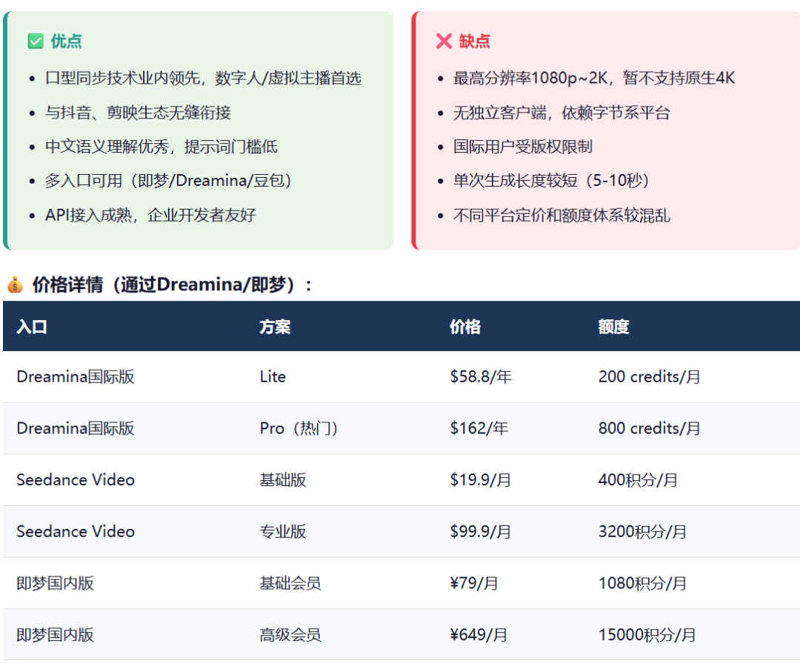
Task: Click the 15000积分/月 cell
Action: pyautogui.click(x=647, y=634)
